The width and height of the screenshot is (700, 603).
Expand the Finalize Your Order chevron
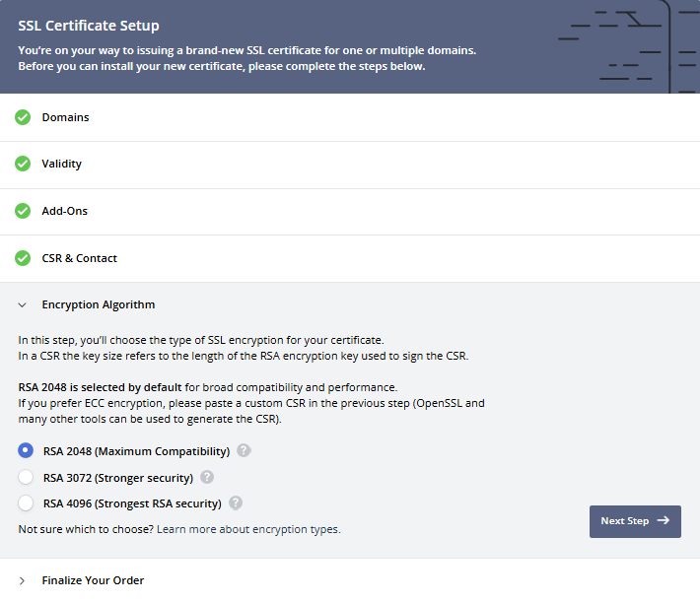pyautogui.click(x=23, y=580)
